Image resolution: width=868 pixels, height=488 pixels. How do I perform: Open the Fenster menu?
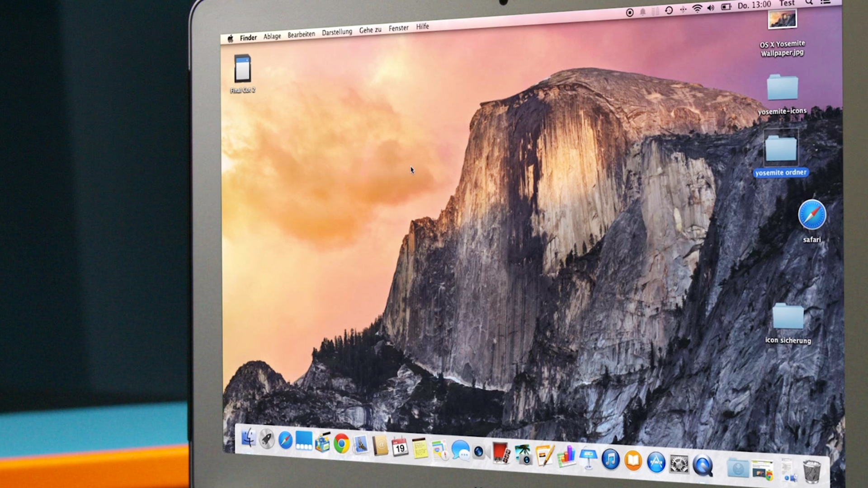click(398, 28)
